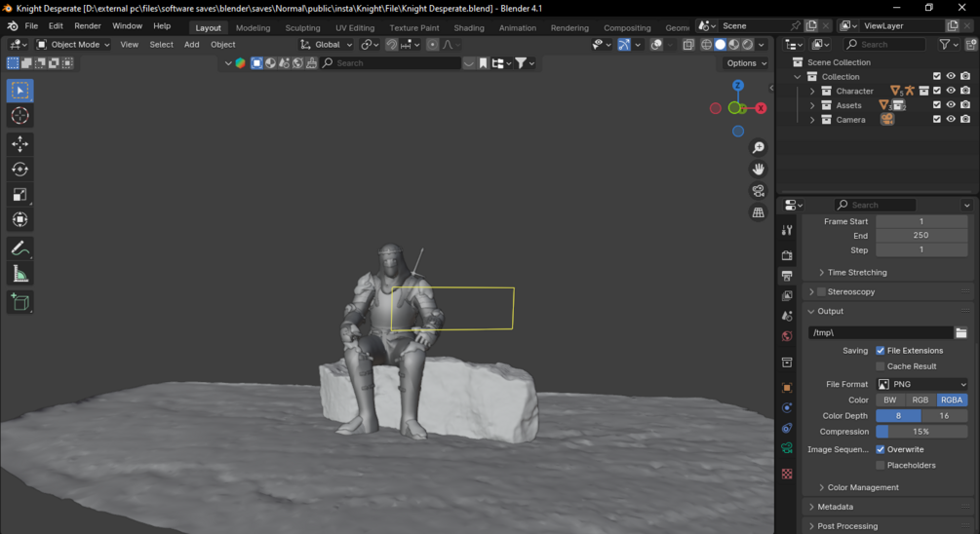The width and height of the screenshot is (980, 534).
Task: Open the Scene properties tab
Action: coord(787,316)
